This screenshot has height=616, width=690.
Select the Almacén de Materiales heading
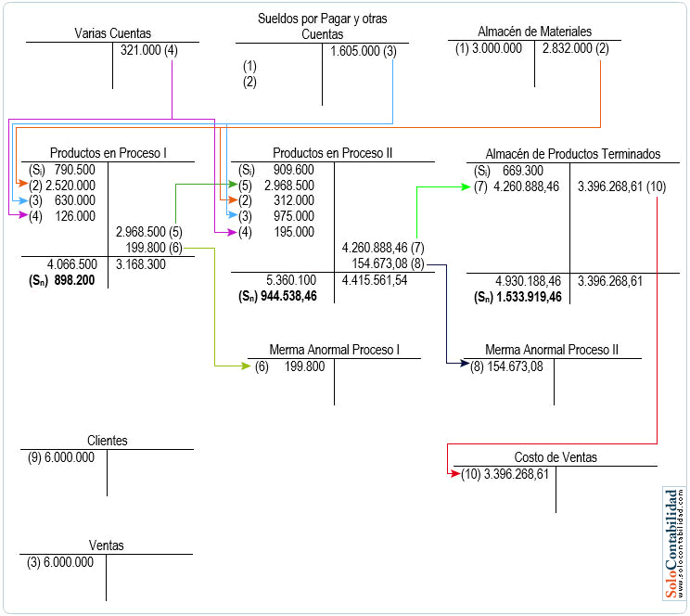click(x=534, y=32)
